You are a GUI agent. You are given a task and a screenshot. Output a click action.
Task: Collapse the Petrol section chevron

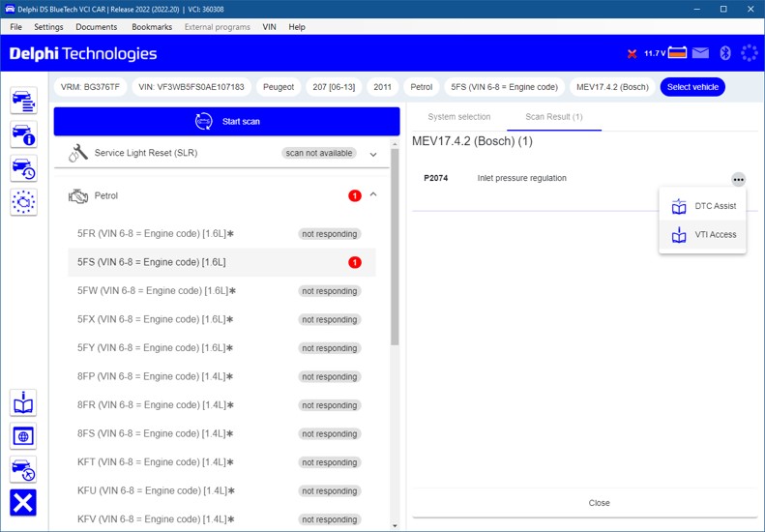373,194
